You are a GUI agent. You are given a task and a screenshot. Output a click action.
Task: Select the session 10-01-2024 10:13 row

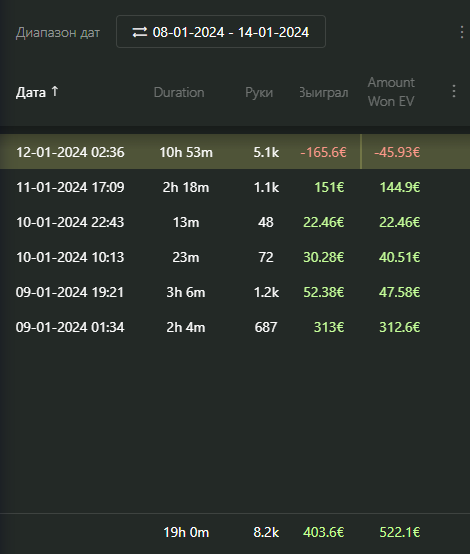(235, 257)
